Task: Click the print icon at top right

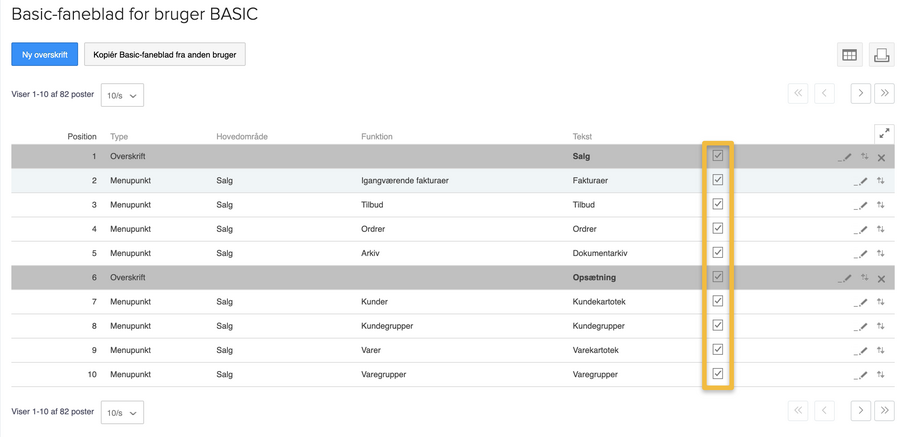Action: [881, 55]
